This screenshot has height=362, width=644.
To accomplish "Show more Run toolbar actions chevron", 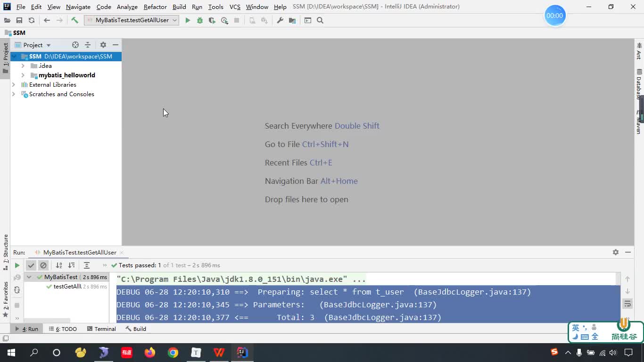I will [x=105, y=265].
